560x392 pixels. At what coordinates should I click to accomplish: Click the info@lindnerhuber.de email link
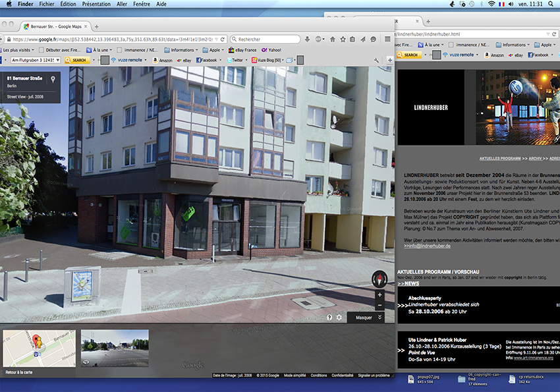427,246
